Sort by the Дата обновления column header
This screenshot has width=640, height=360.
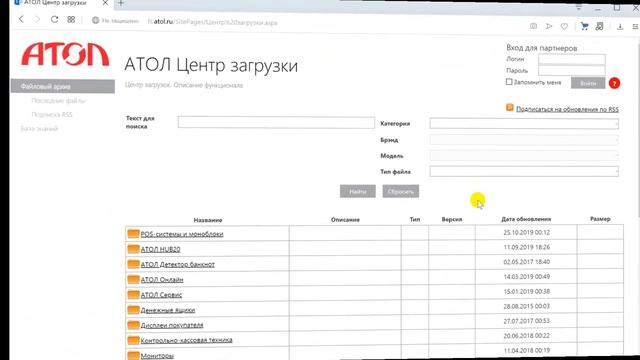click(x=526, y=219)
